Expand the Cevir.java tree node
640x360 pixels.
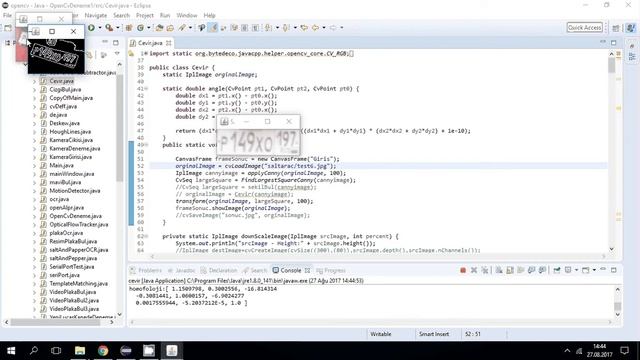pyautogui.click(x=35, y=81)
